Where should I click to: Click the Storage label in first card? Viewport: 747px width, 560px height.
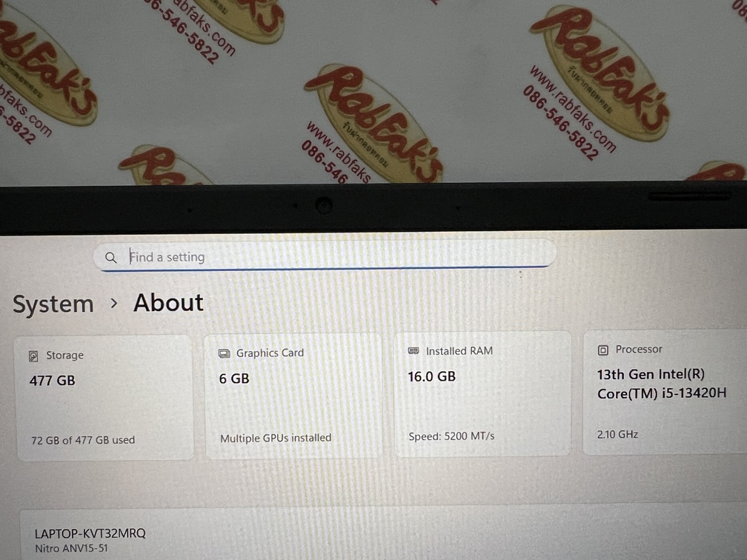click(64, 356)
